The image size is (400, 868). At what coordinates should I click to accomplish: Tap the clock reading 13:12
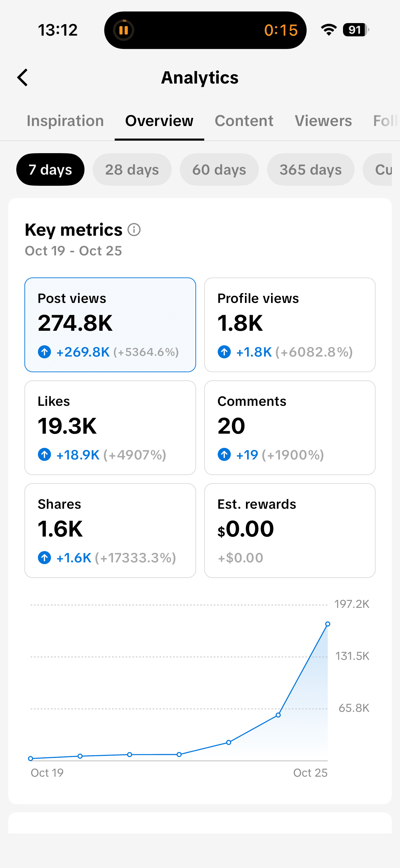pyautogui.click(x=58, y=30)
